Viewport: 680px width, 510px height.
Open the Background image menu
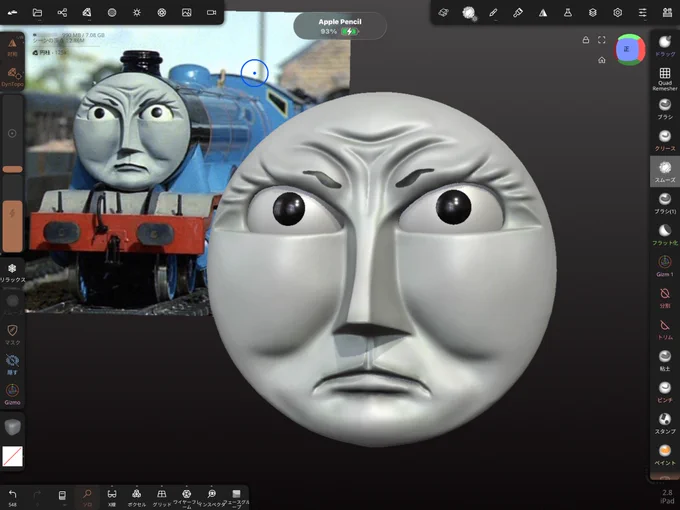point(186,13)
